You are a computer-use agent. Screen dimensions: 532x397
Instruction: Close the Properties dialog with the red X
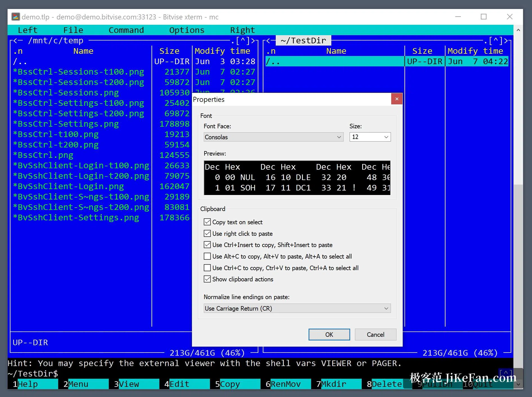tap(397, 99)
